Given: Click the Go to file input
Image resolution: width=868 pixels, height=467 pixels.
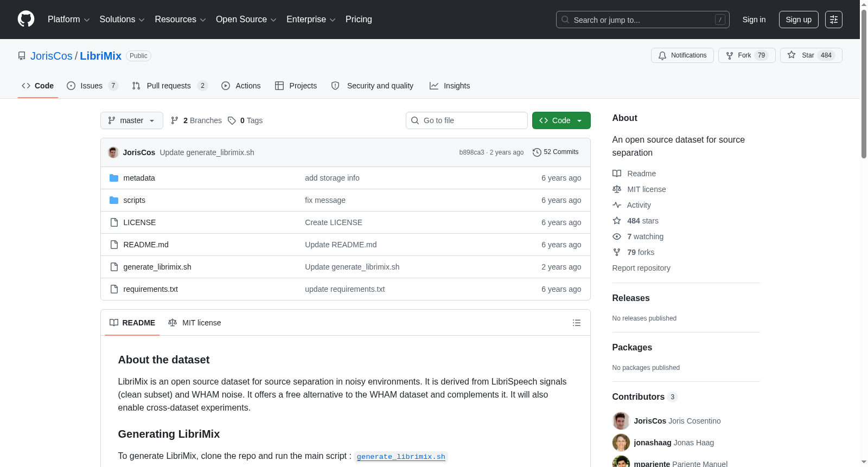Looking at the screenshot, I should 467,120.
